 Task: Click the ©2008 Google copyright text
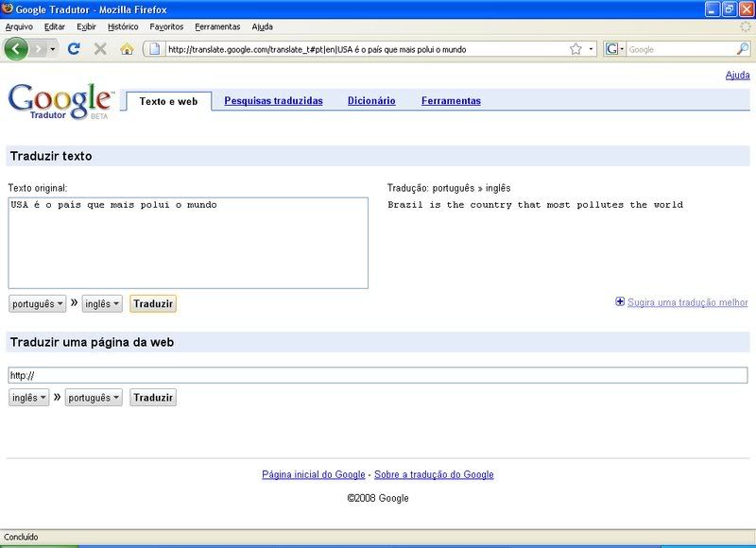tap(378, 498)
